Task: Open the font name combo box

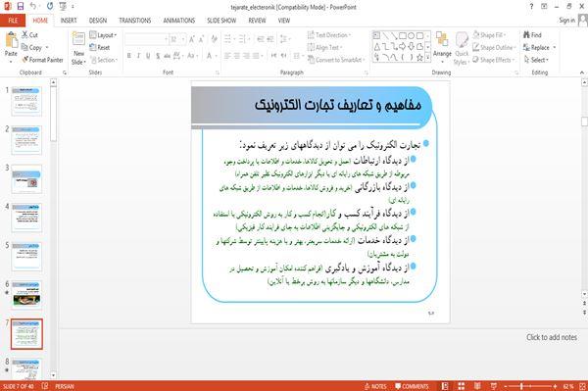Action: pyautogui.click(x=146, y=39)
